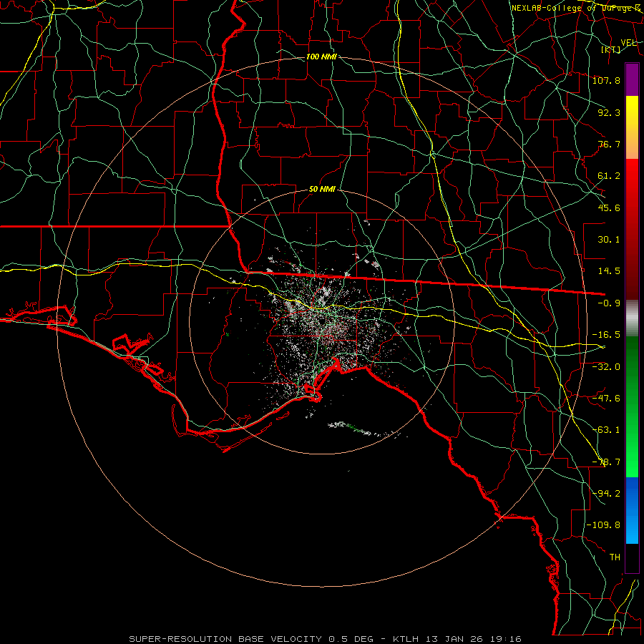Click the NEXLAB-College of DuPage credit text
This screenshot has width=644, height=644.
click(575, 8)
